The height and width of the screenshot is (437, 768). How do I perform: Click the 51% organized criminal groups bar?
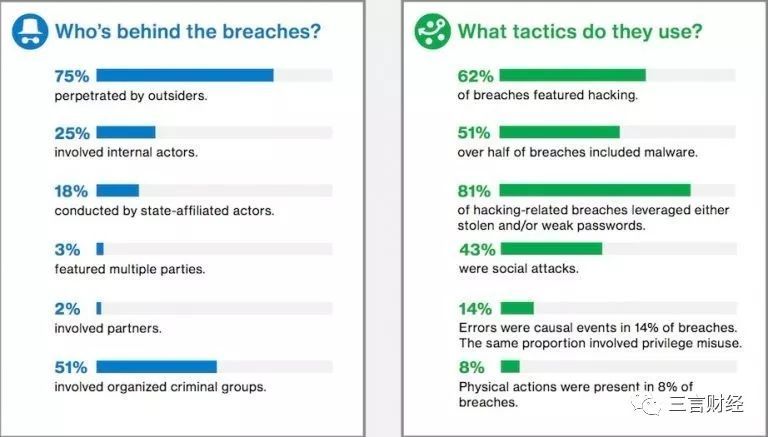pos(157,366)
